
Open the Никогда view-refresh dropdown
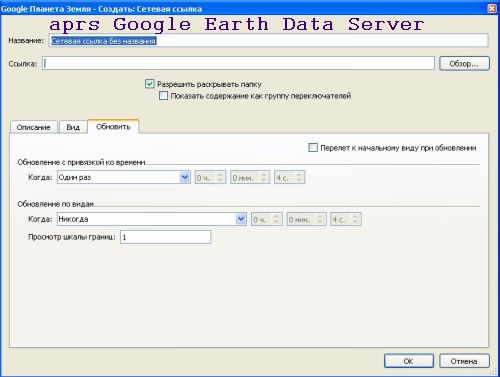pos(152,219)
